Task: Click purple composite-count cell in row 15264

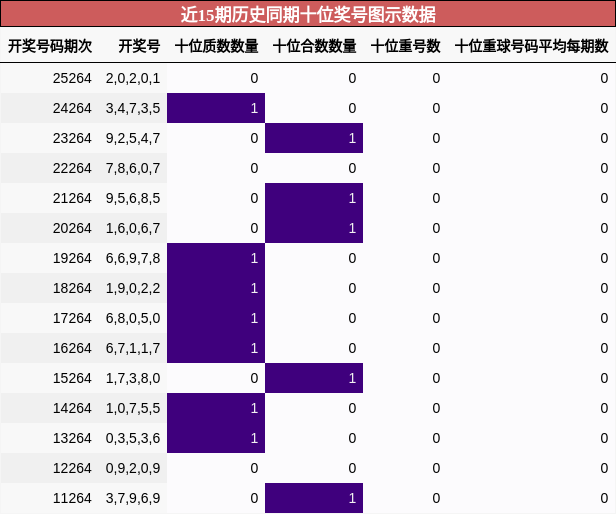Action: [314, 378]
